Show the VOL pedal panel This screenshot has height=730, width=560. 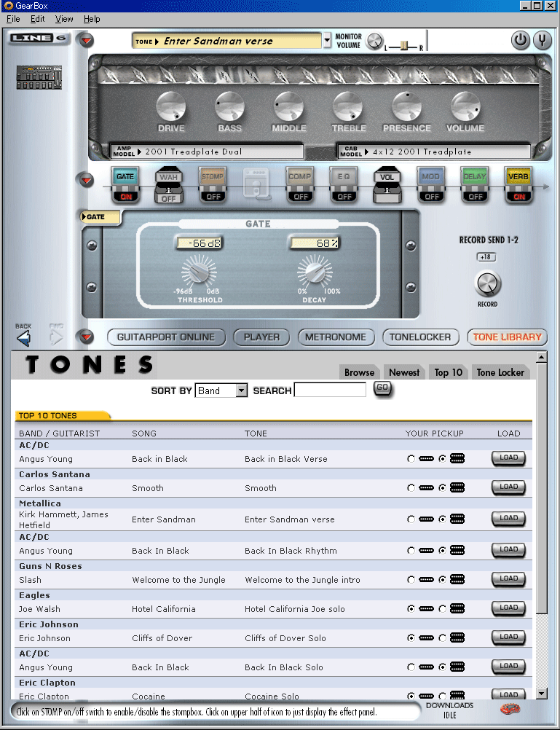387,177
